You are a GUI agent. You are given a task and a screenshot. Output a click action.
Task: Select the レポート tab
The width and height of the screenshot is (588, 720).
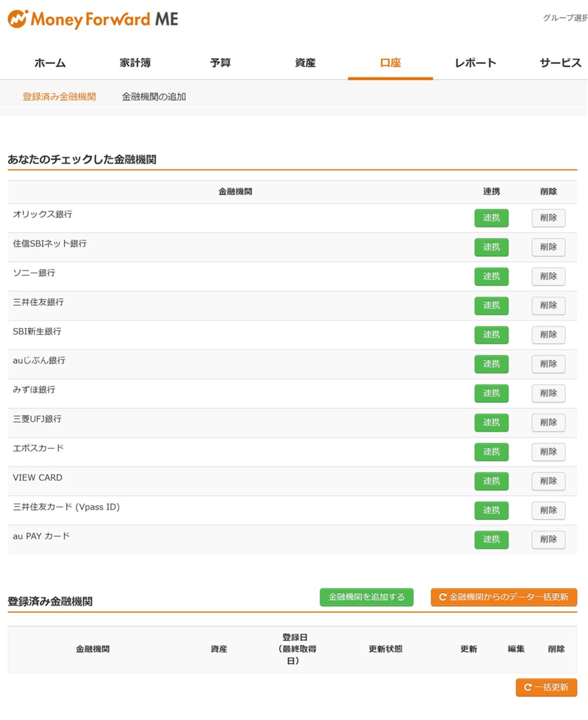point(475,63)
